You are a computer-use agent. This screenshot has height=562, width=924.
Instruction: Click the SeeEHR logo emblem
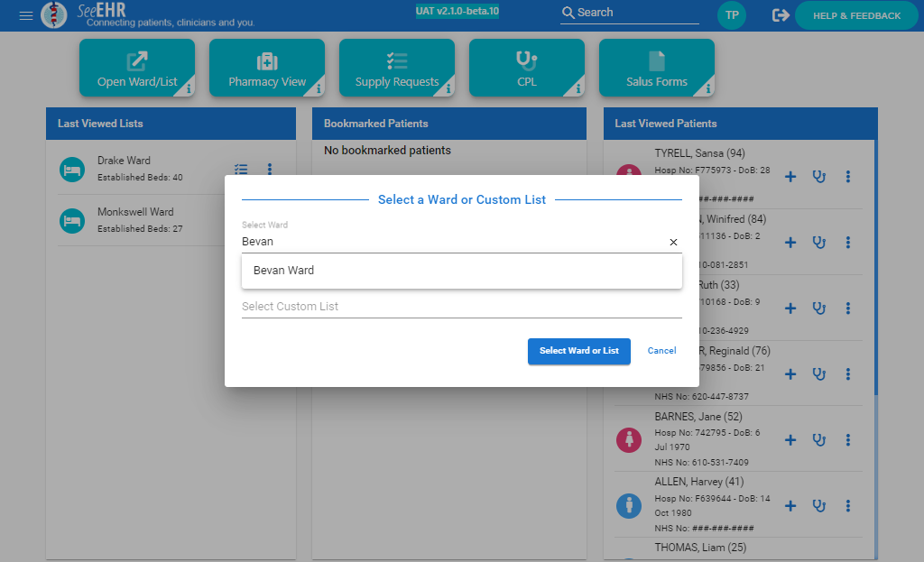pyautogui.click(x=53, y=14)
